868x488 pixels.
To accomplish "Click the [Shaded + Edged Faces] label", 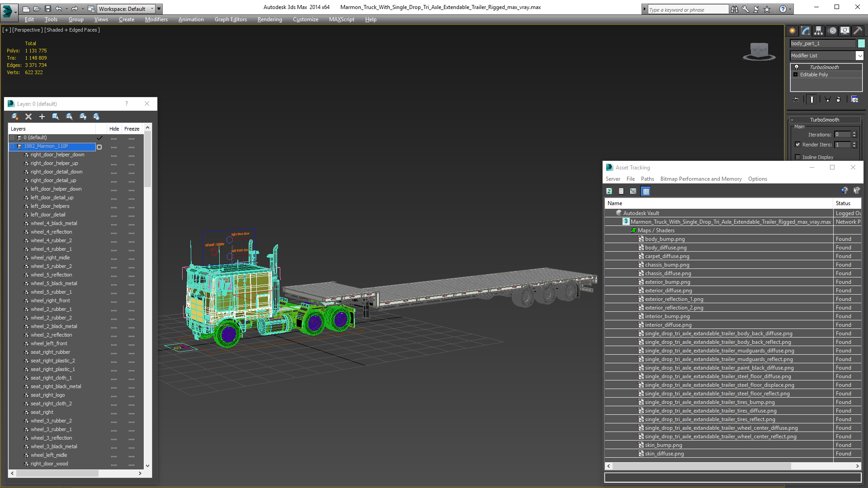I will tap(72, 30).
